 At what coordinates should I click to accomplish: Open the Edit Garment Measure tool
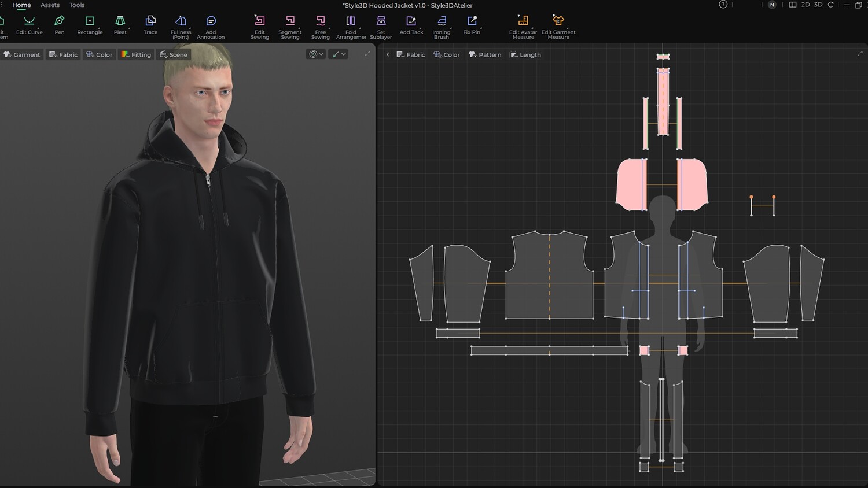pyautogui.click(x=558, y=27)
